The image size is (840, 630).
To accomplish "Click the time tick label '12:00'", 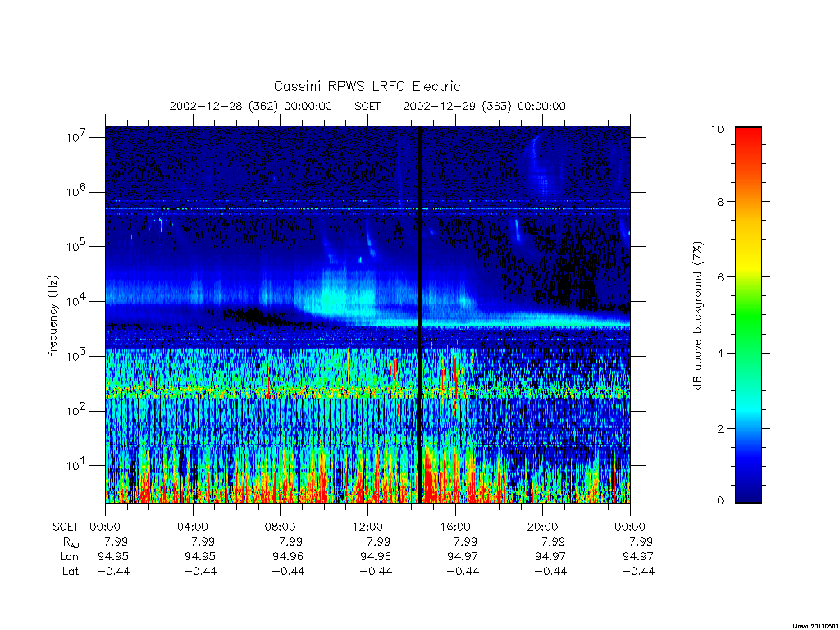I will pos(367,527).
